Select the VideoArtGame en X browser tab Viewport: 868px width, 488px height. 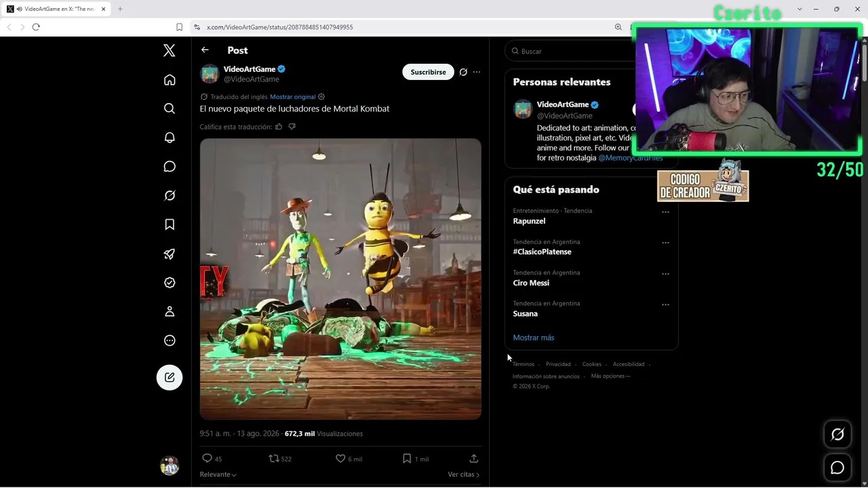pyautogui.click(x=57, y=9)
